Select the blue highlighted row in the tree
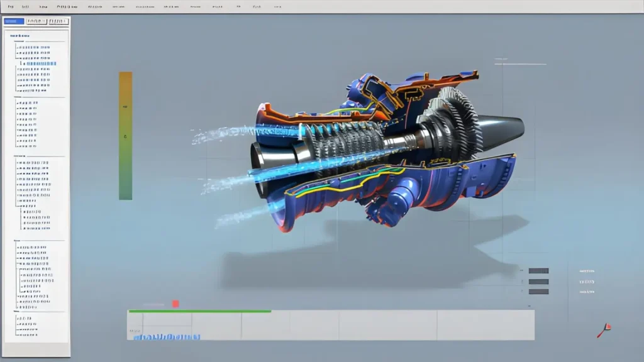This screenshot has width=644, height=362. click(41, 63)
